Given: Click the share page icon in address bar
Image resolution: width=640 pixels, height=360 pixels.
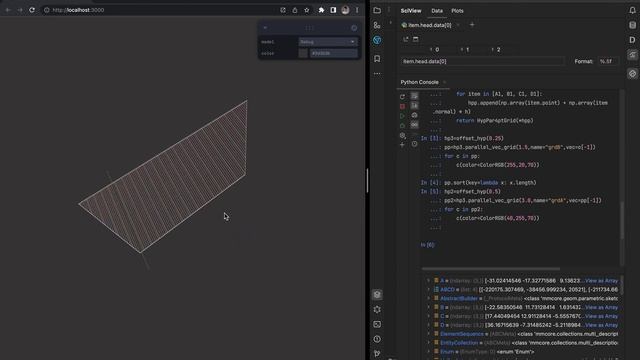Looking at the screenshot, I should click(x=295, y=10).
